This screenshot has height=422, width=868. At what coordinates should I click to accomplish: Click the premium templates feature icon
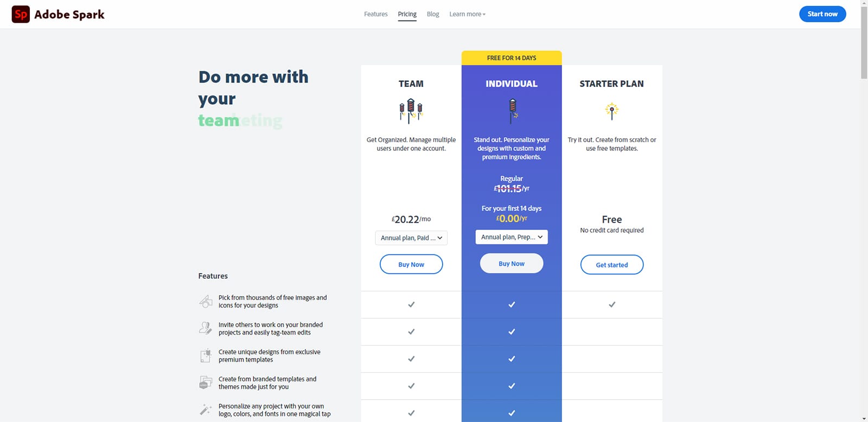coord(206,355)
